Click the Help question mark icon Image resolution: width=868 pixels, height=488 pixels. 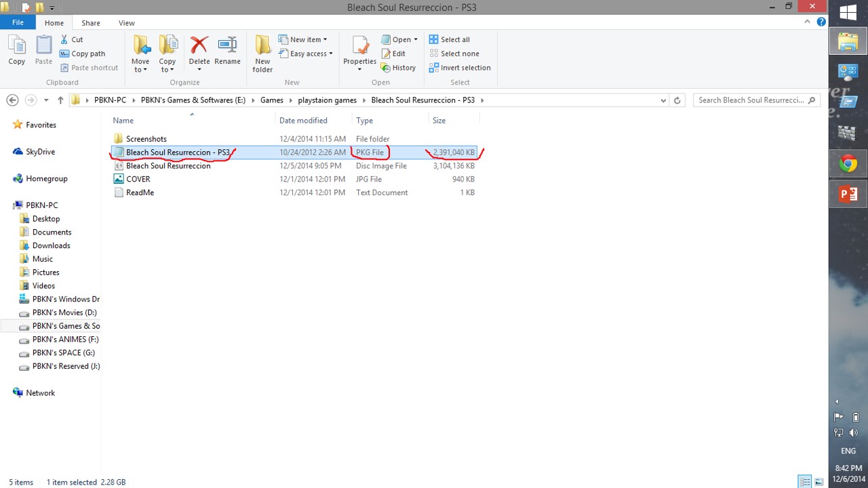pos(821,22)
